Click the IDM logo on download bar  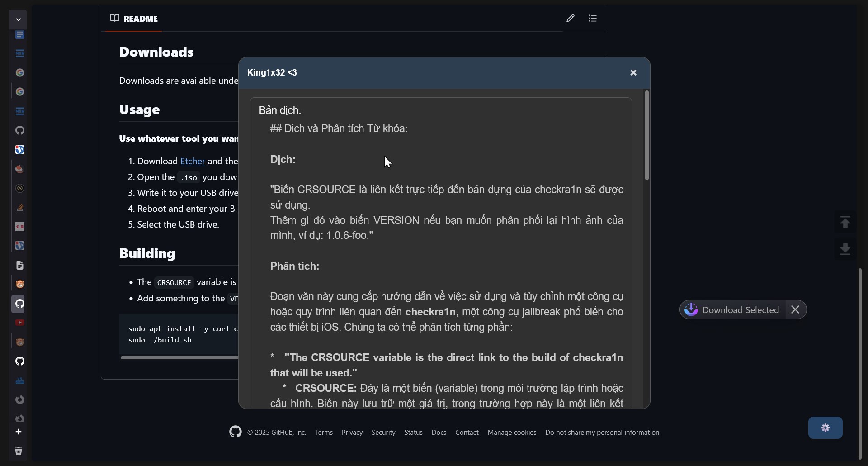coord(691,309)
